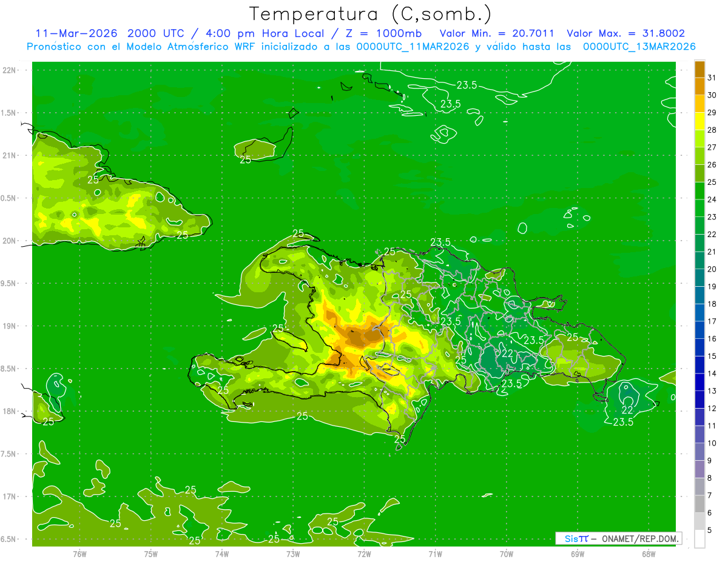Click the '18N' latitude axis label
The height and width of the screenshot is (562, 728).
coord(10,411)
